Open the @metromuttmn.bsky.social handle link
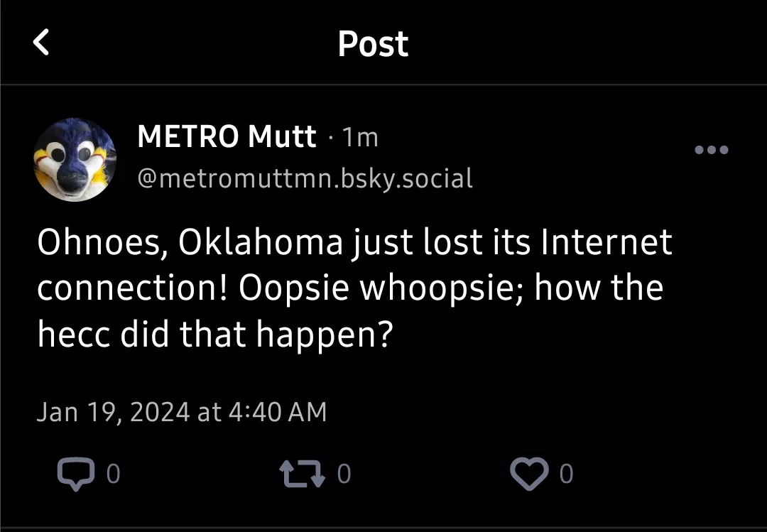The height and width of the screenshot is (532, 767). pos(305,178)
